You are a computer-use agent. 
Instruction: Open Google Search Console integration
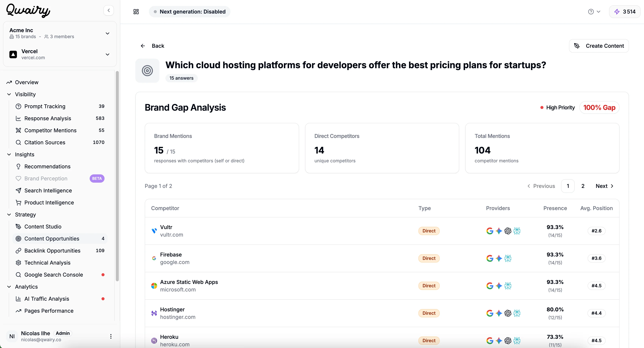(54, 275)
